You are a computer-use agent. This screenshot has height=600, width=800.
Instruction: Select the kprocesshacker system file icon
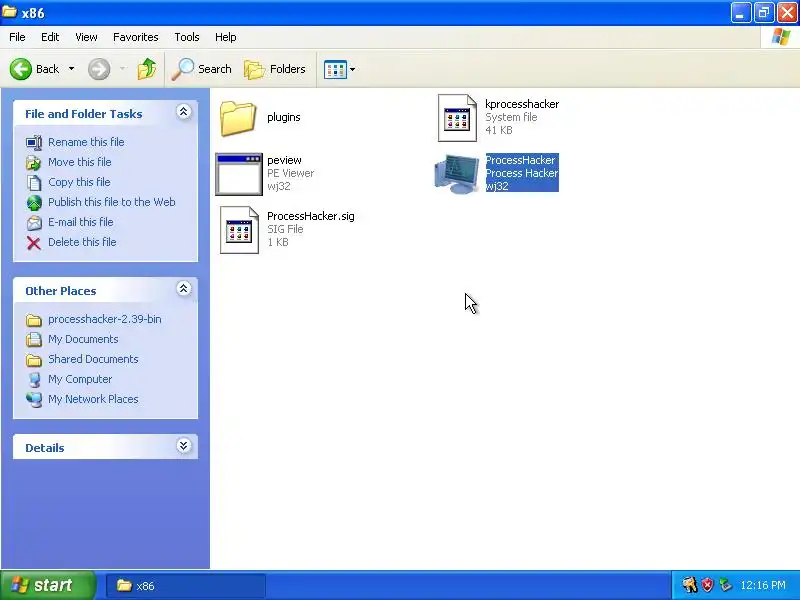[x=457, y=118]
